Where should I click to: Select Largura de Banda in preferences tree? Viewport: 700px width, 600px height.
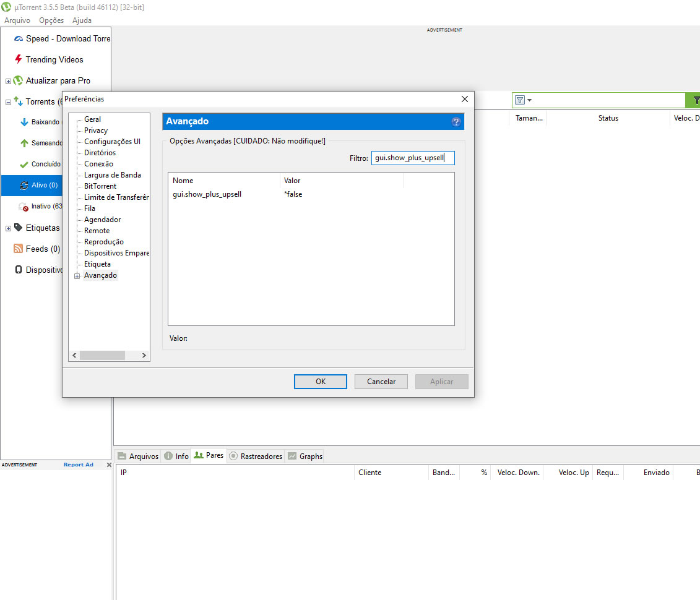112,175
